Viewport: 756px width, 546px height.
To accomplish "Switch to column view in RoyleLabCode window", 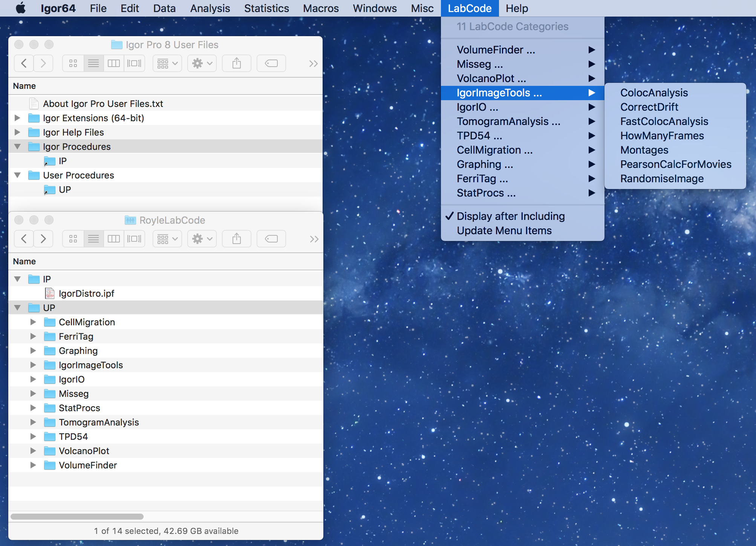I will 114,239.
